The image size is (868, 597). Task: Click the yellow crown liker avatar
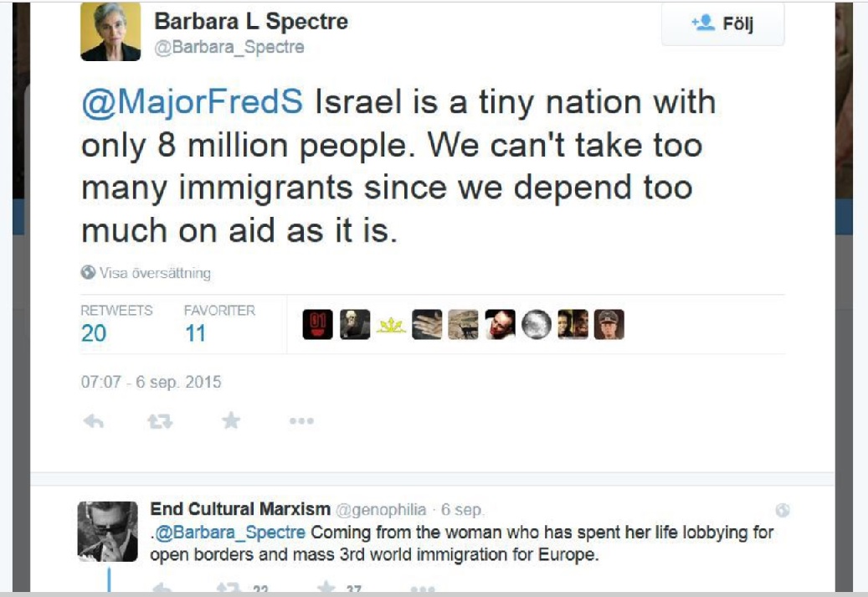(391, 326)
